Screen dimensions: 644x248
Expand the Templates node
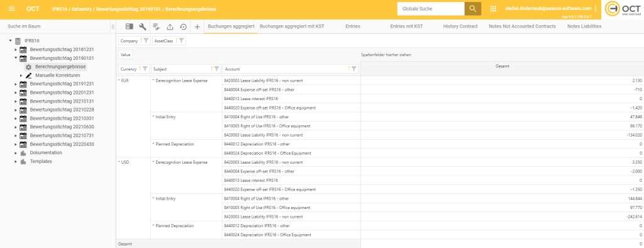(x=16, y=162)
